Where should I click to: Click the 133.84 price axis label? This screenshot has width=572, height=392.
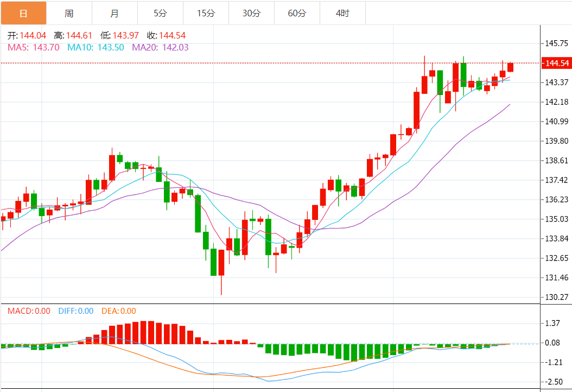pos(557,239)
